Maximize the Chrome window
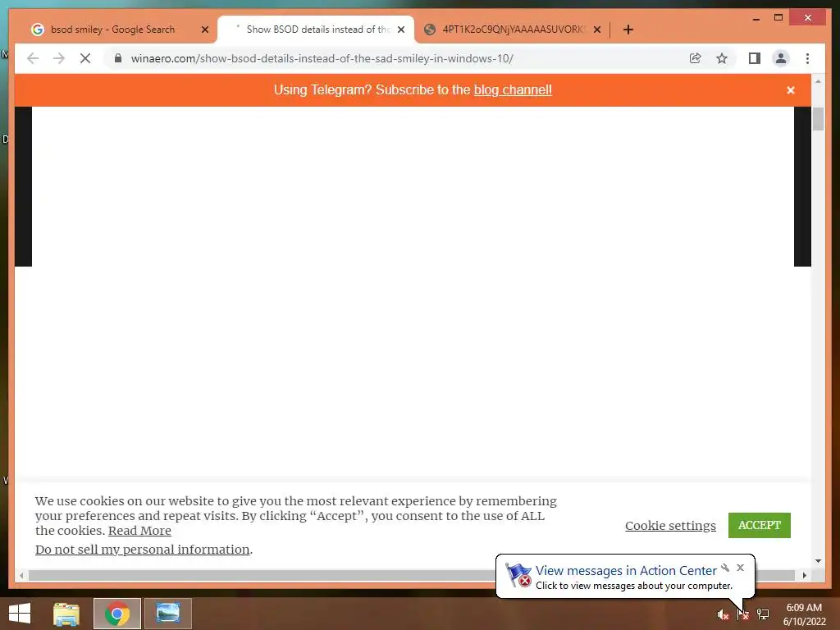840x630 pixels. coord(778,18)
